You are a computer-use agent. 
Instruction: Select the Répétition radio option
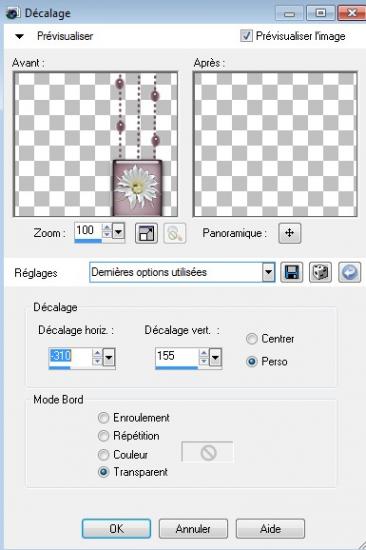pos(103,436)
